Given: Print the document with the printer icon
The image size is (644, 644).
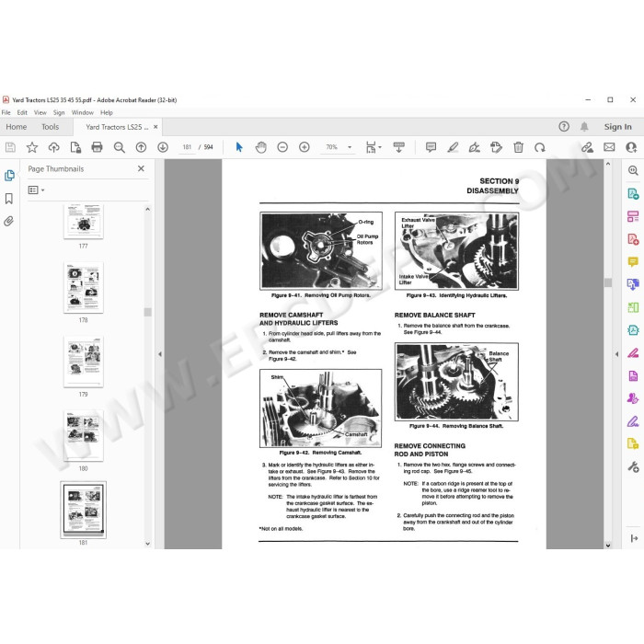Looking at the screenshot, I should [97, 147].
